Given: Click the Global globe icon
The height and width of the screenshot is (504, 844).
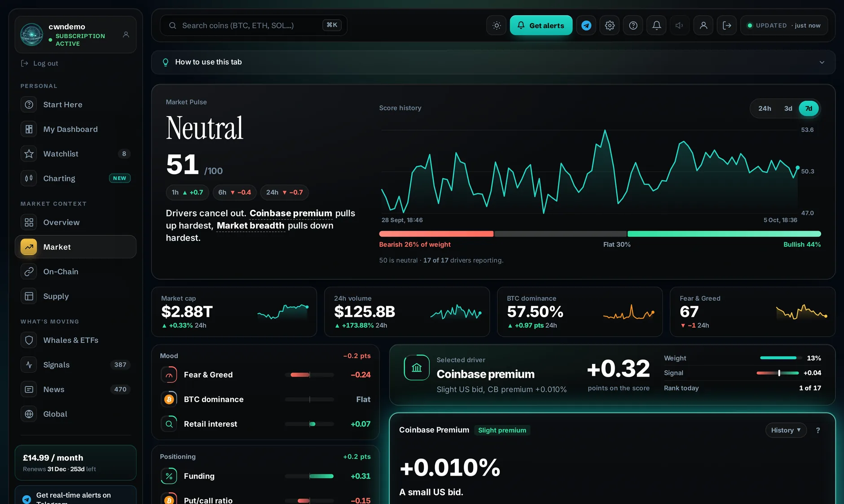Looking at the screenshot, I should [29, 414].
